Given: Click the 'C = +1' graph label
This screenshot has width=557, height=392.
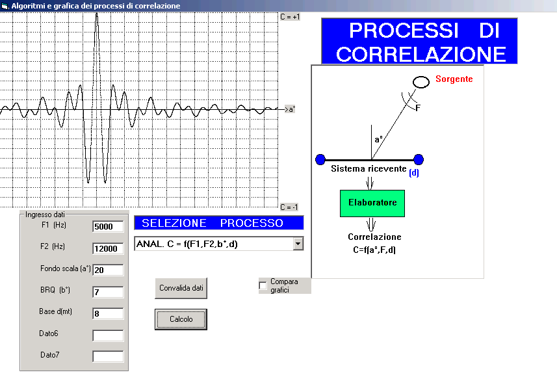Looking at the screenshot, I should tap(290, 17).
